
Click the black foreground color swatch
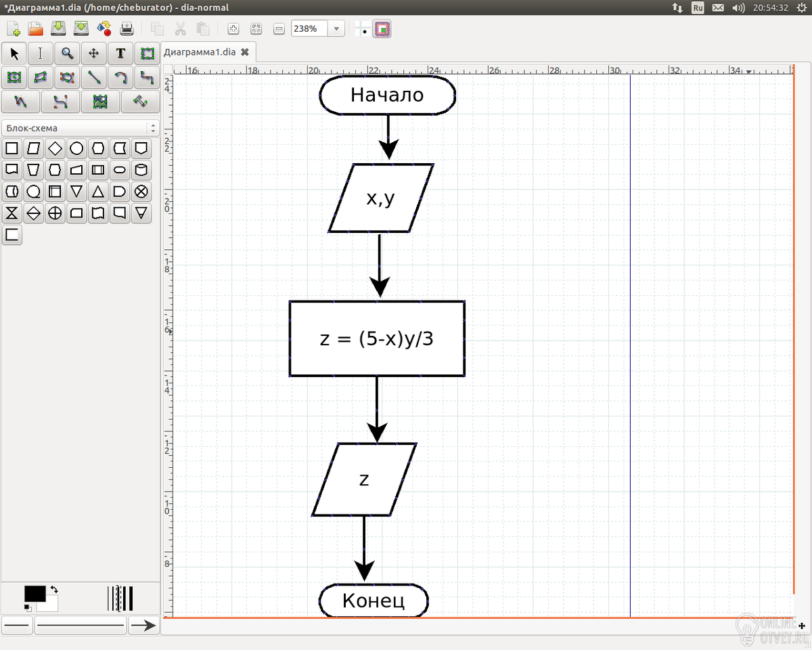(x=35, y=594)
